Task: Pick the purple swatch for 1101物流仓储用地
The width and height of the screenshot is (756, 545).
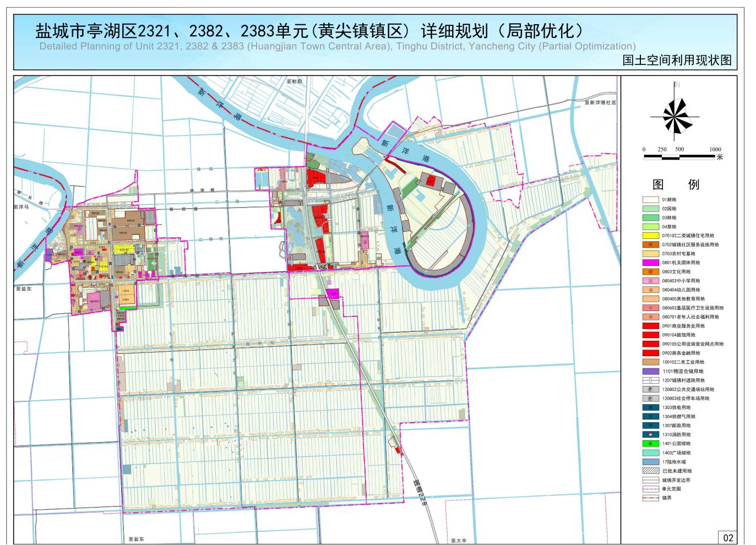Action: (650, 371)
